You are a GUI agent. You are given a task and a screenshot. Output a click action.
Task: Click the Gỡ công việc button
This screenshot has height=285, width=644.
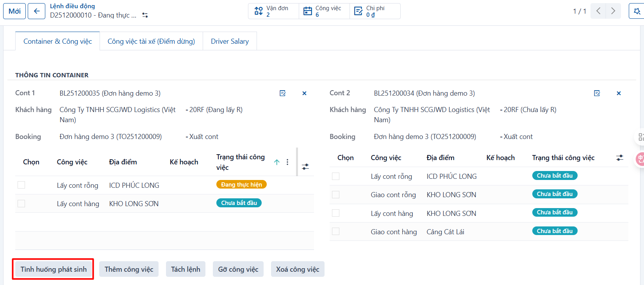point(238,269)
